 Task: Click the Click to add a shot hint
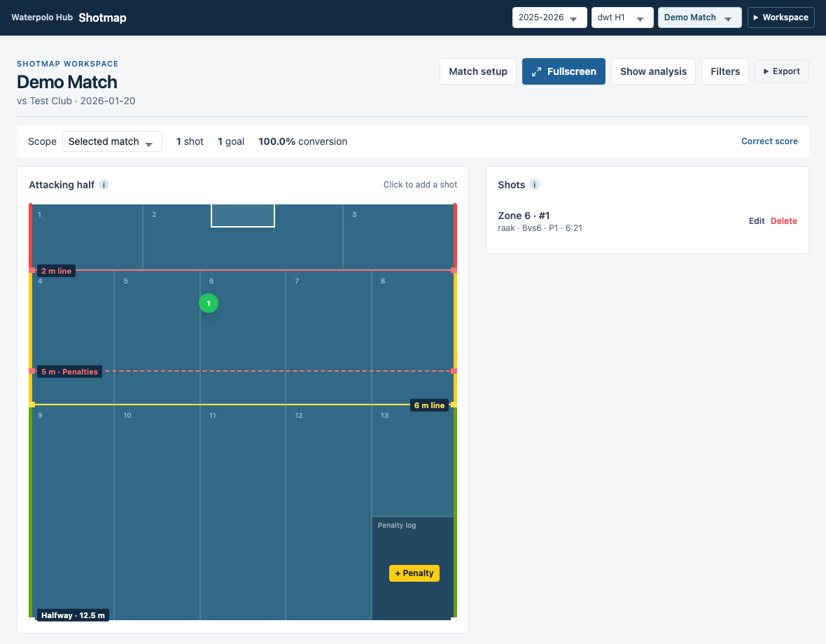(421, 184)
